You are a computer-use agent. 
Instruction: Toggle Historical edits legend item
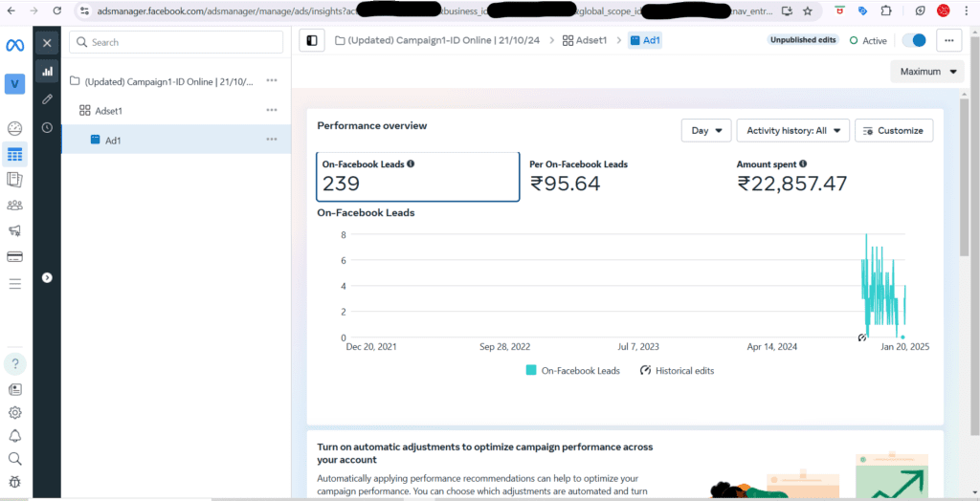pyautogui.click(x=677, y=370)
